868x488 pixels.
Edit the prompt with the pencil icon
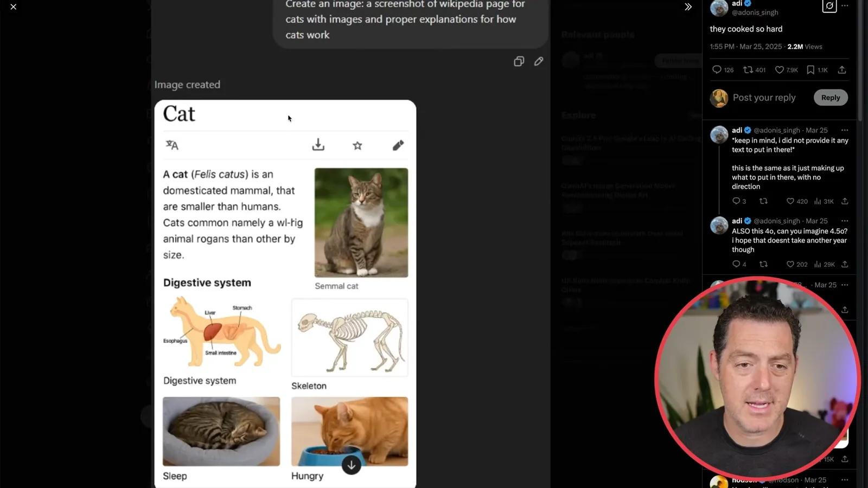pos(538,61)
